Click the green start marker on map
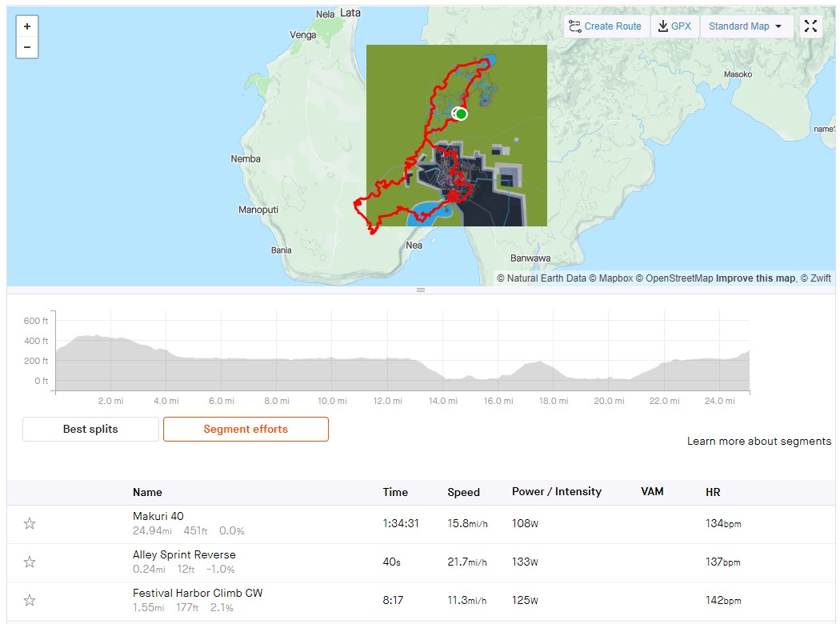Image resolution: width=840 pixels, height=624 pixels. coord(461,114)
